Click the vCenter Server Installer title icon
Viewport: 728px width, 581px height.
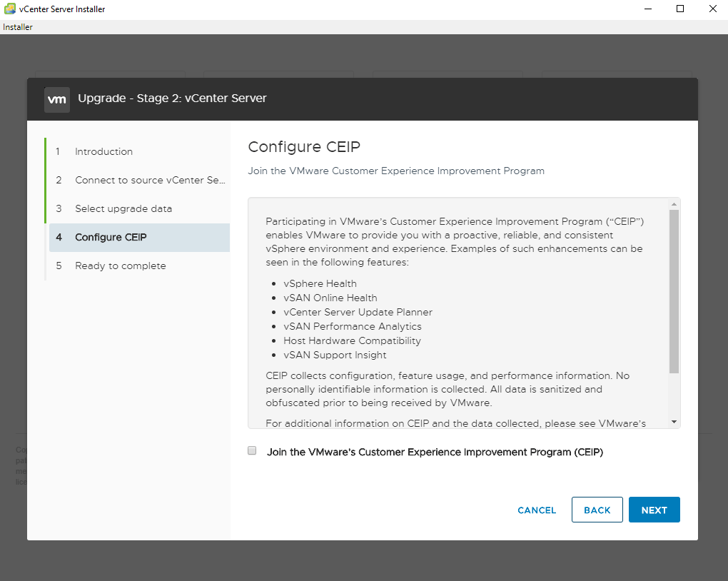10,9
